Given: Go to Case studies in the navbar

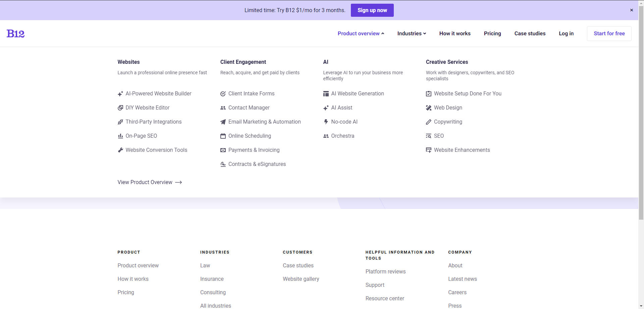Looking at the screenshot, I should point(530,34).
